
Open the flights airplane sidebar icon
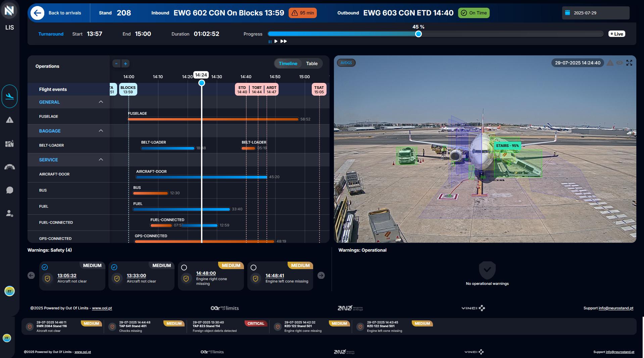pos(10,96)
